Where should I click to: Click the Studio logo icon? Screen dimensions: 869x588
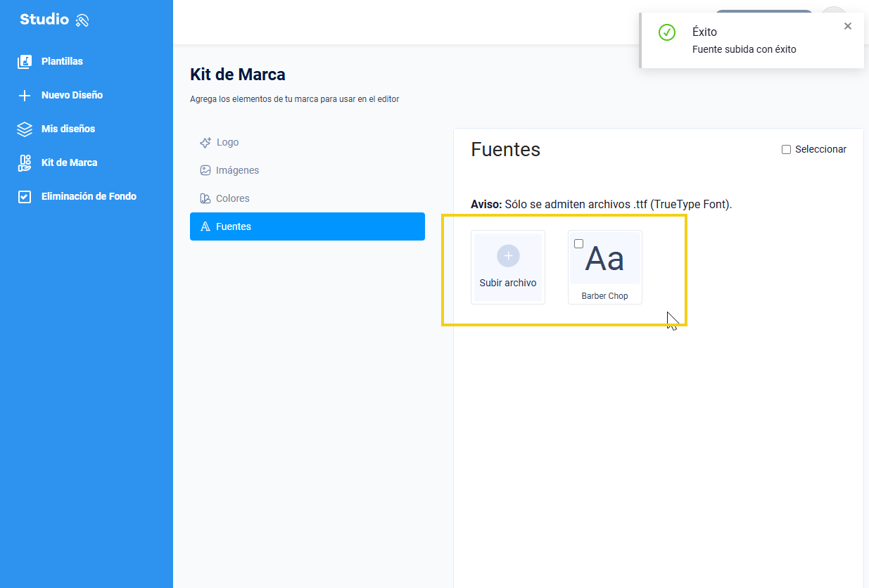82,20
